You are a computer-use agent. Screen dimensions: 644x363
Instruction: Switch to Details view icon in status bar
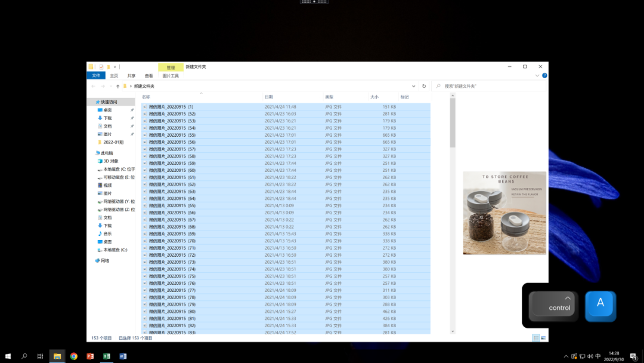coord(536,338)
